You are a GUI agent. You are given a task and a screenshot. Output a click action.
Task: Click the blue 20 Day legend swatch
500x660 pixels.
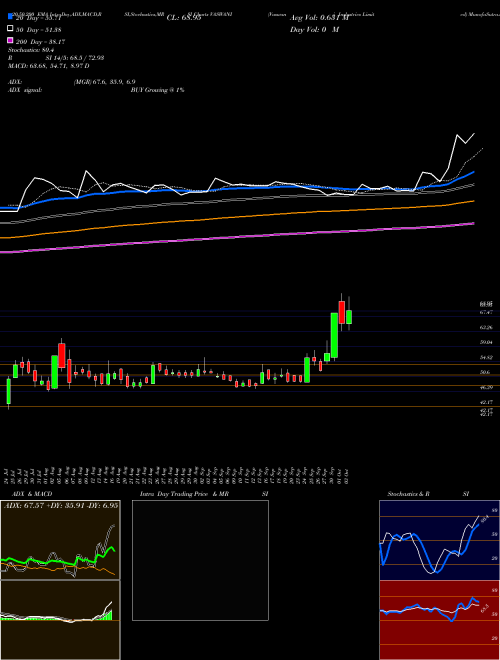click(11, 17)
